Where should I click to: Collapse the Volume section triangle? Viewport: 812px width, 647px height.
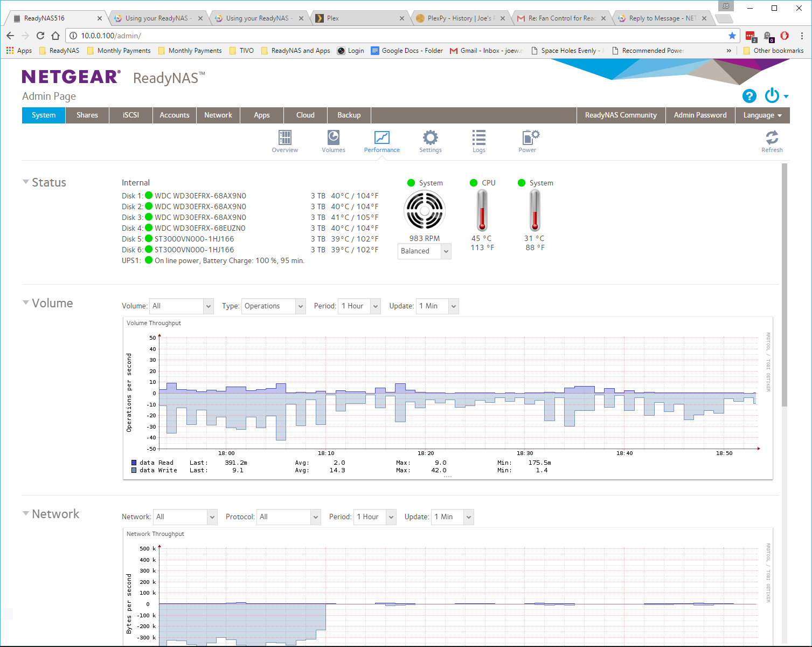pyautogui.click(x=25, y=302)
